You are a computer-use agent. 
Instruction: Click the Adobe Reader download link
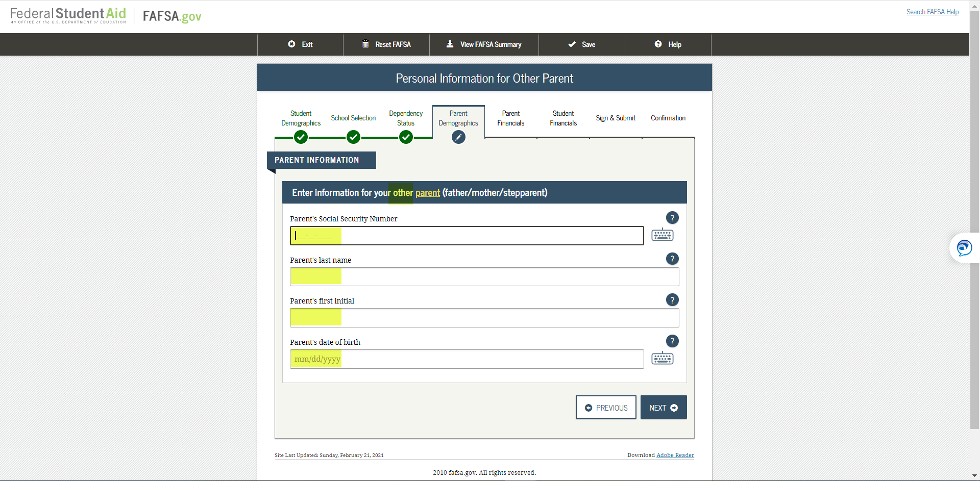coord(675,455)
